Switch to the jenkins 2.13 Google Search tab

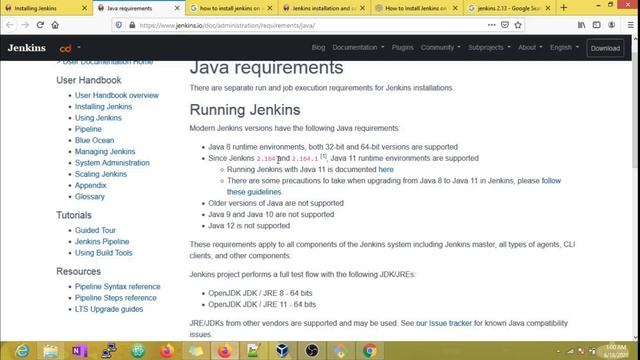509,8
